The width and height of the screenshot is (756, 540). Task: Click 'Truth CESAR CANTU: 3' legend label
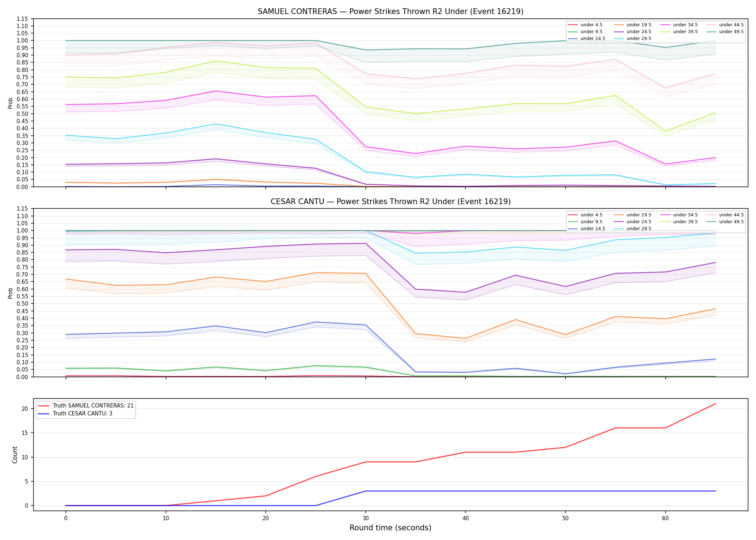82,414
